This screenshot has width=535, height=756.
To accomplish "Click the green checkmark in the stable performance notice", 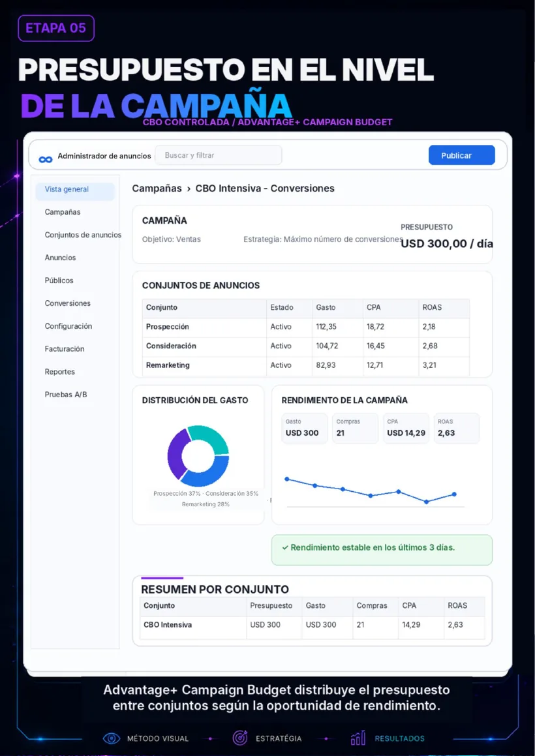I will click(285, 548).
